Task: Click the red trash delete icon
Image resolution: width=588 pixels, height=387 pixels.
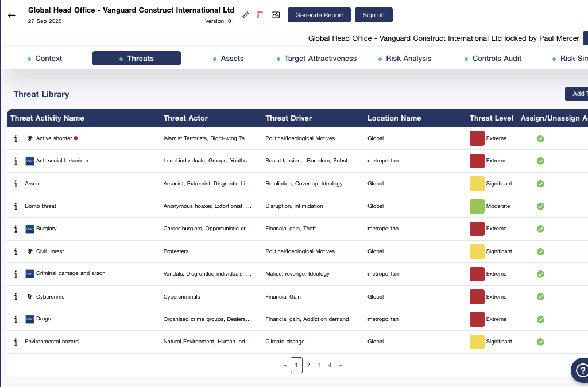Action: (x=260, y=15)
